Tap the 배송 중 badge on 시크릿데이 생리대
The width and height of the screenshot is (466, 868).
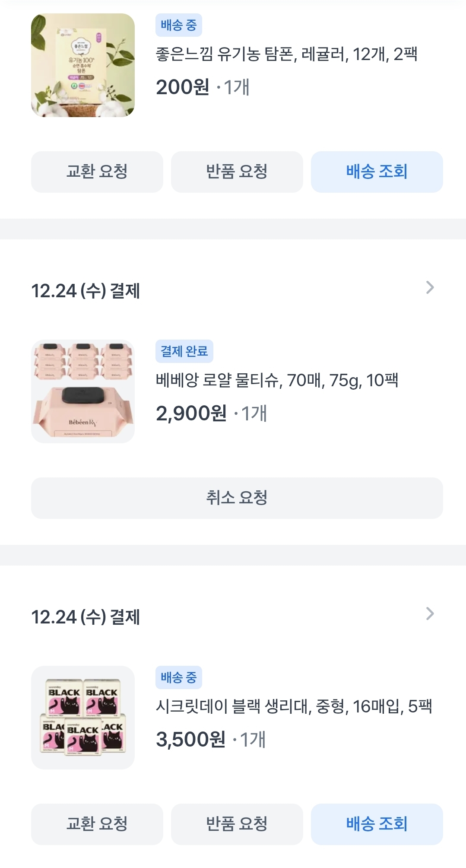179,678
